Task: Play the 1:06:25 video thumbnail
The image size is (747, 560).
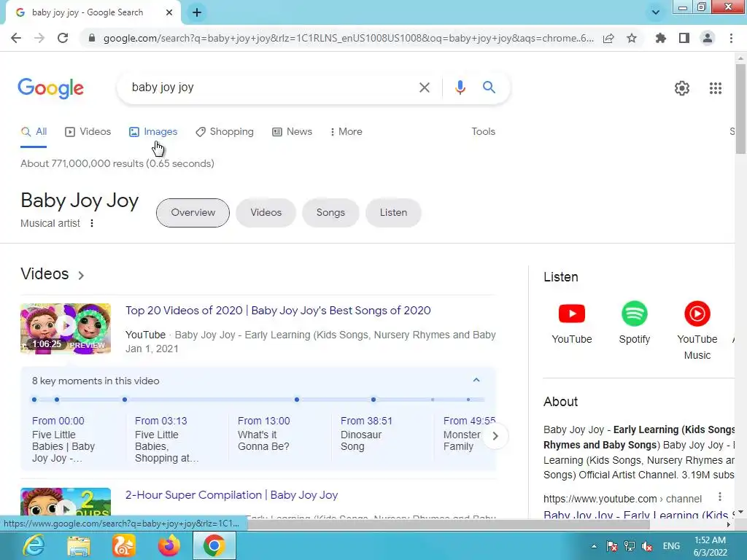Action: [66, 329]
